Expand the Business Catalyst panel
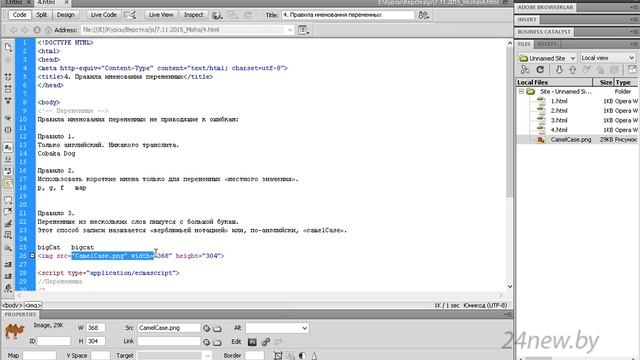Viewport: 640px width, 360px height. (544, 32)
